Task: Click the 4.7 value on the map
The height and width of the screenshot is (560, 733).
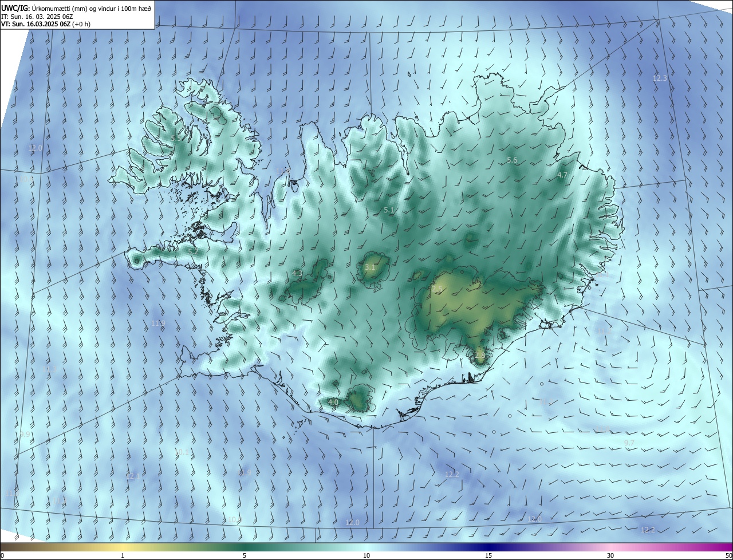Action: 562,175
